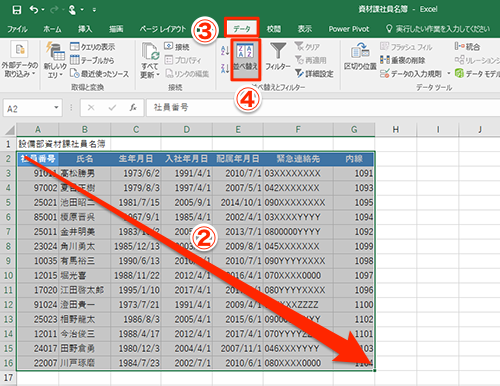Screen dimensions: 500x386
Task: Switch to the データ tab
Action: click(242, 29)
